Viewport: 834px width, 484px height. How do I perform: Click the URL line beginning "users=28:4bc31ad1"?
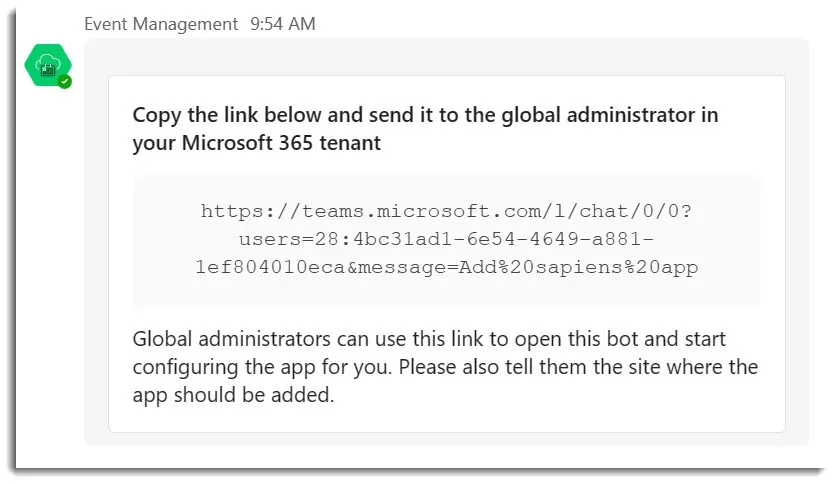(446, 239)
